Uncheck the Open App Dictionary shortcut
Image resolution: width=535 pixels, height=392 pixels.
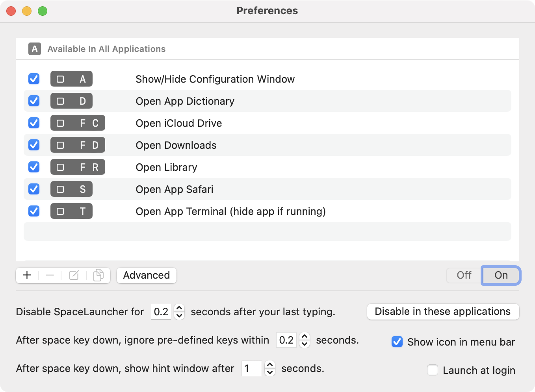coord(34,101)
